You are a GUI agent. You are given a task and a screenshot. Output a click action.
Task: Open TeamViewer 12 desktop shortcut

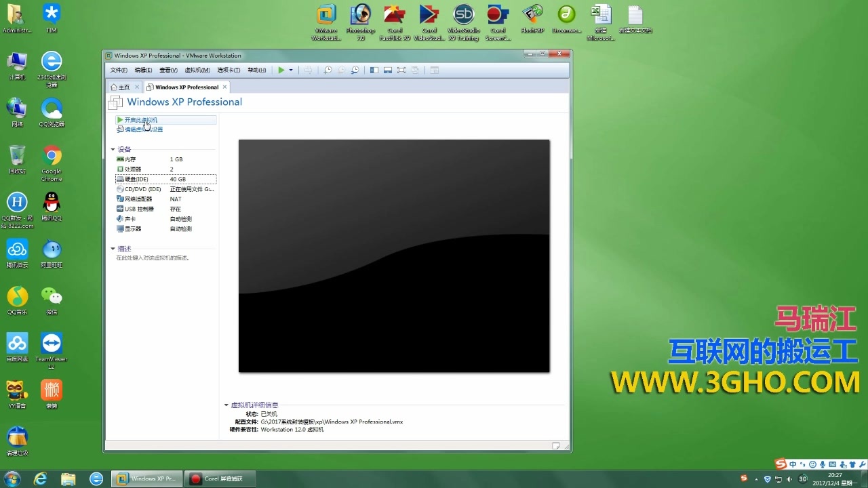(x=52, y=350)
